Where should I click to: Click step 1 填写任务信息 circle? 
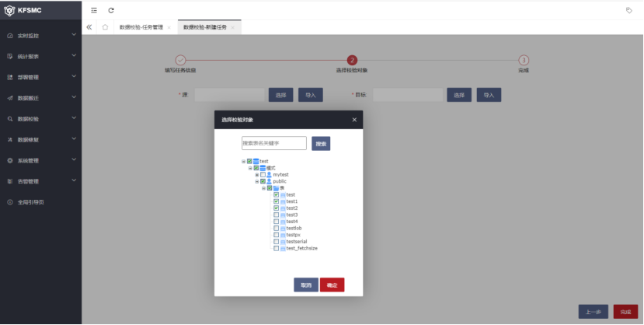[180, 60]
